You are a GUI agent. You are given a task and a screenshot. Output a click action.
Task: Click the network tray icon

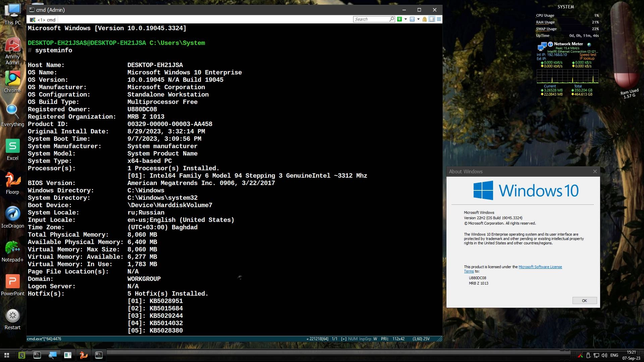(596, 355)
